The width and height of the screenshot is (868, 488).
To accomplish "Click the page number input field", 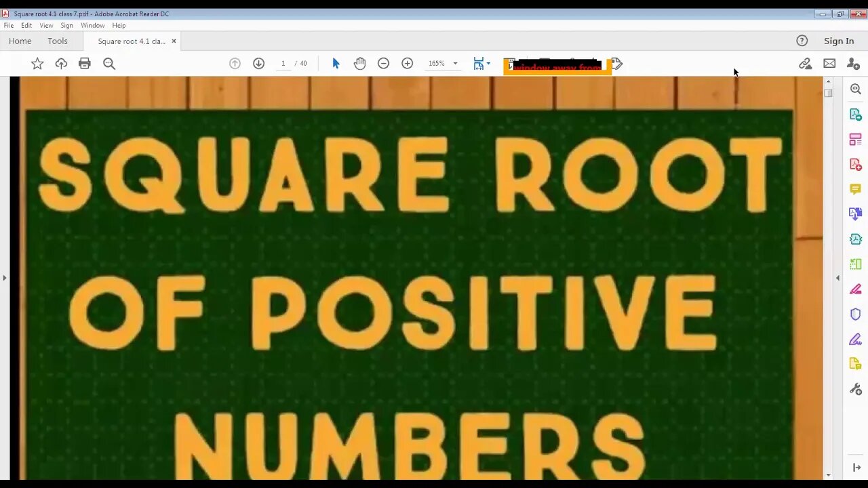I will point(283,63).
